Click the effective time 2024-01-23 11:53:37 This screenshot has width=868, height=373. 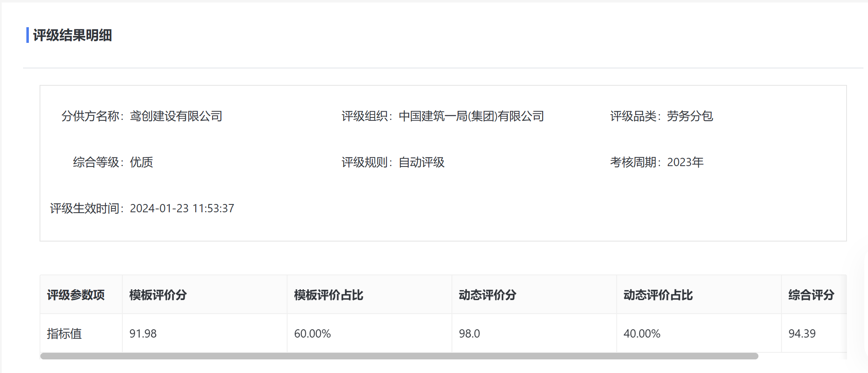pyautogui.click(x=182, y=209)
